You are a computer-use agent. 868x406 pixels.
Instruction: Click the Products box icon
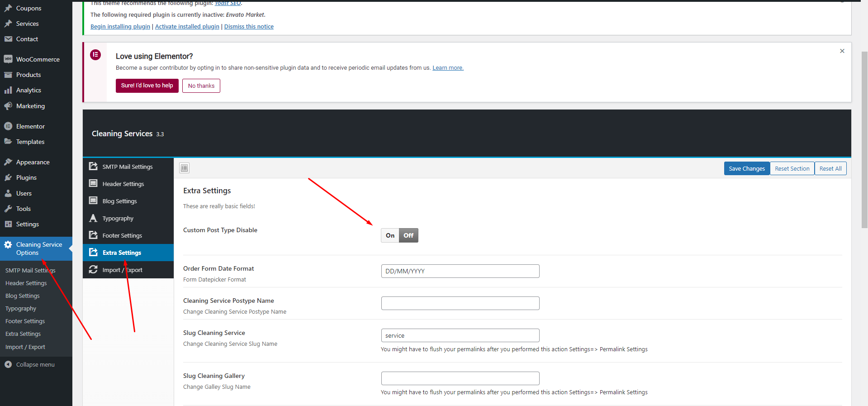(8, 75)
